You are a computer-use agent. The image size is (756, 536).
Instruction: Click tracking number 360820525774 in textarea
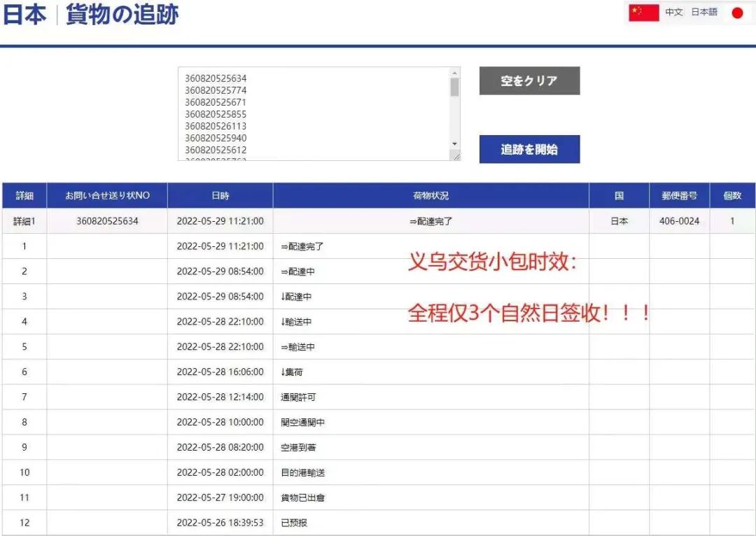point(216,90)
